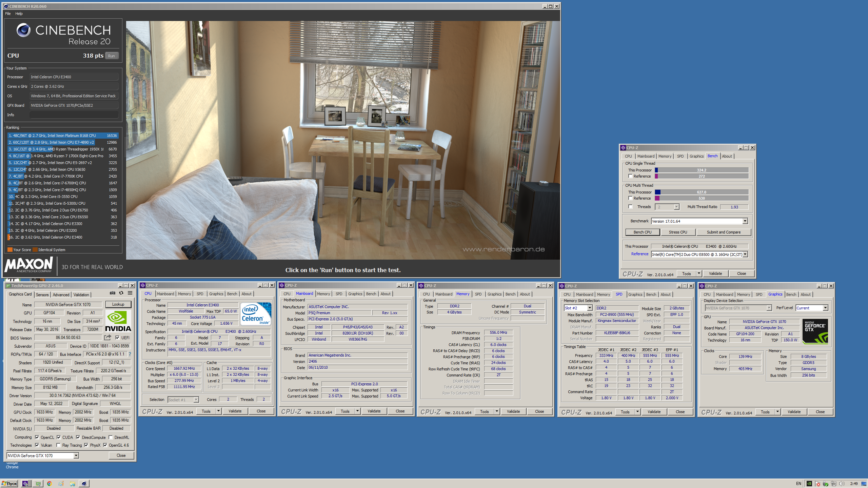The width and height of the screenshot is (868, 488).
Task: Click the Bus Interface question mark icon
Action: (x=130, y=354)
